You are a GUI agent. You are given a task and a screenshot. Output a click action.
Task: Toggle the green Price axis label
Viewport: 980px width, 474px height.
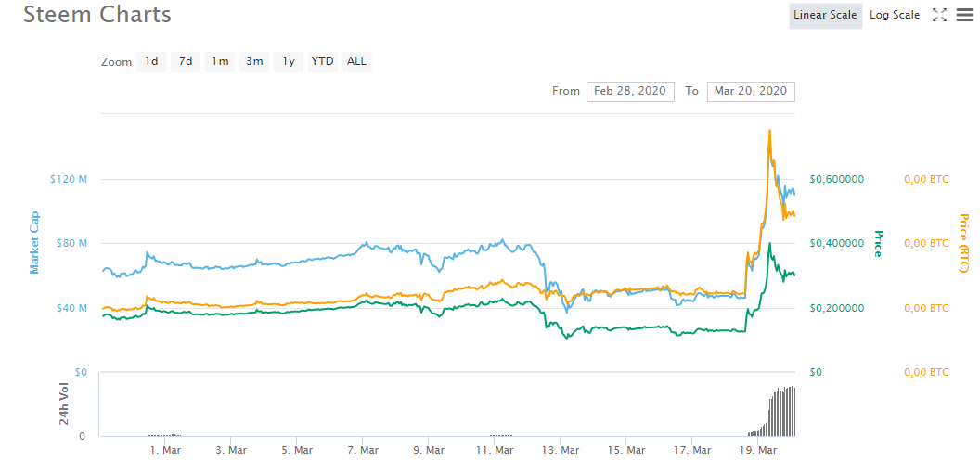click(878, 243)
